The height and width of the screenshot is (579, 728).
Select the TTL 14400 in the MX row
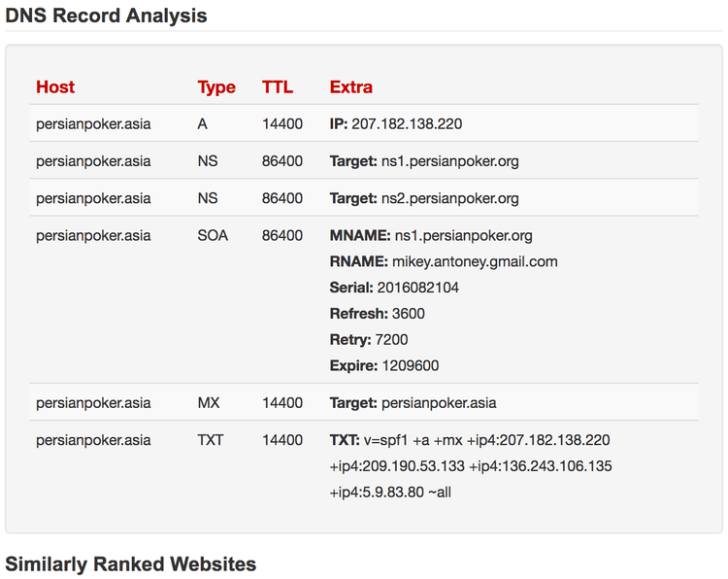click(282, 403)
